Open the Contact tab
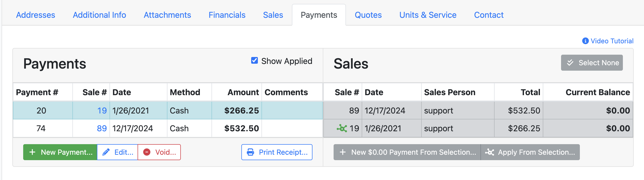The image size is (644, 180). 489,15
